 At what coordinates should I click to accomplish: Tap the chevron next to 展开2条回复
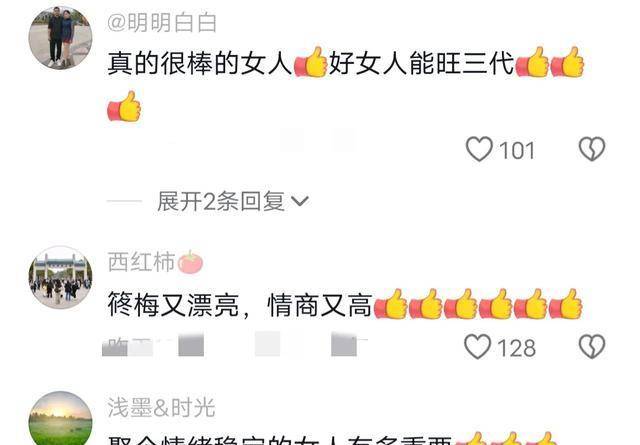[300, 201]
